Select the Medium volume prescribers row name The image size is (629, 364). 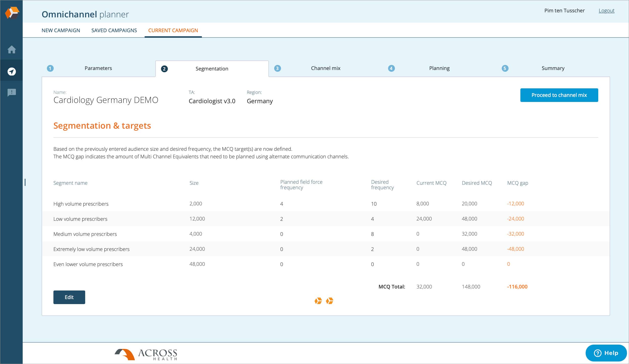pos(85,234)
